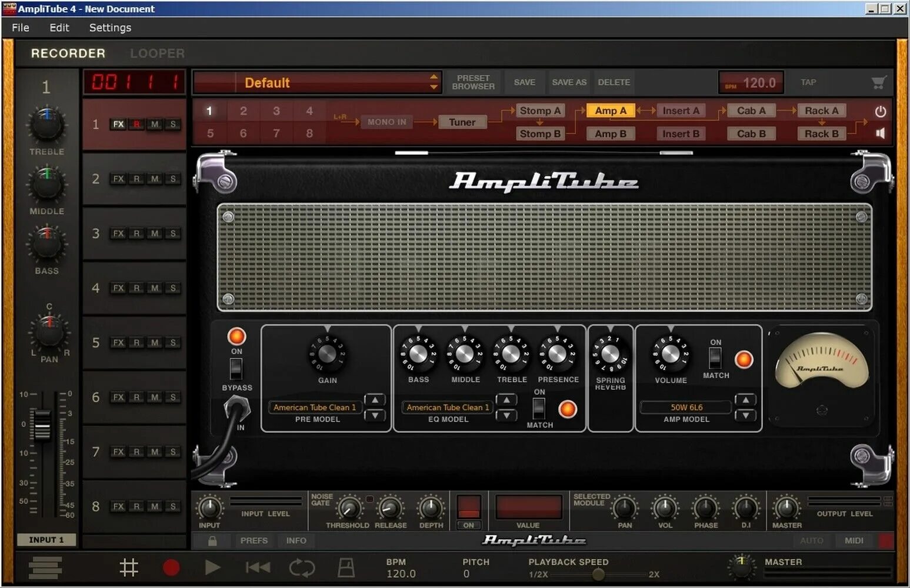910x588 pixels.
Task: Toggle the loop icon in transport
Action: [x=302, y=567]
